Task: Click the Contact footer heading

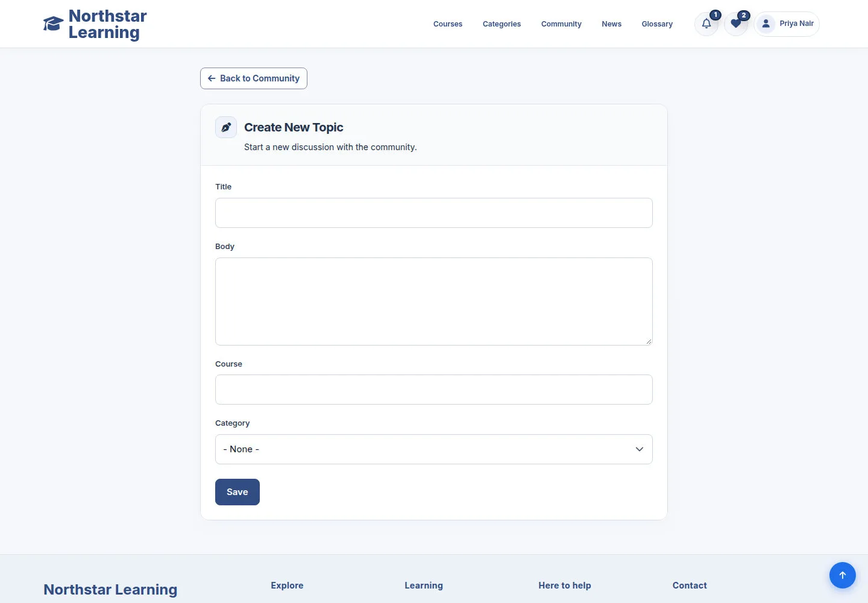Action: (690, 586)
